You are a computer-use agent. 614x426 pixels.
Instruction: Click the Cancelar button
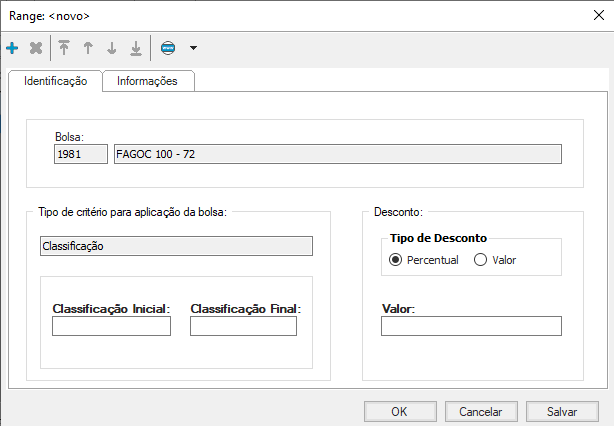(x=480, y=411)
